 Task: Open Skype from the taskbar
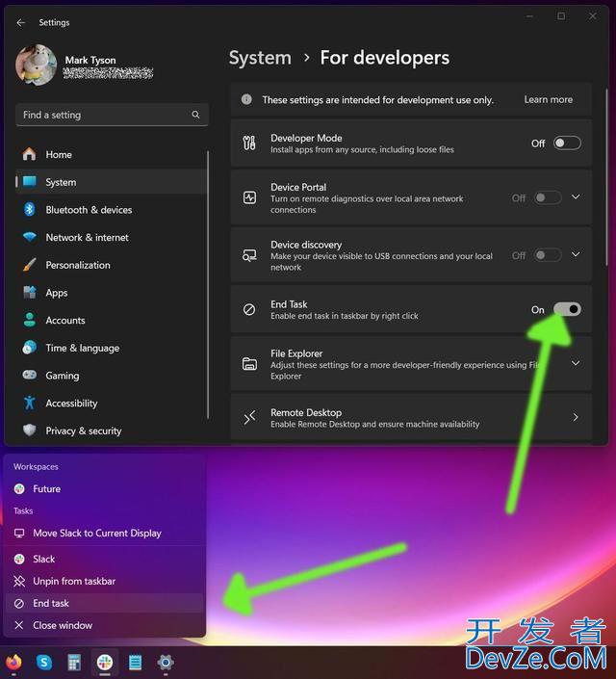click(43, 662)
